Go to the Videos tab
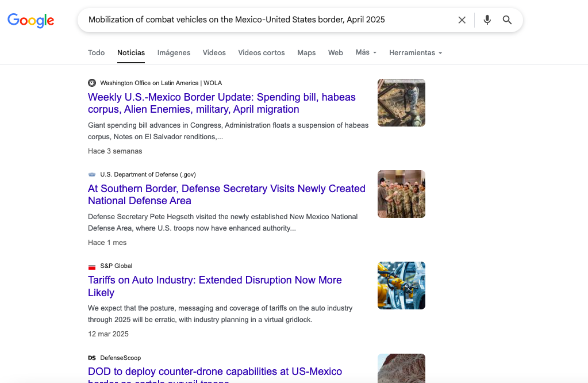Viewport: 588px width, 383px height. (x=214, y=53)
